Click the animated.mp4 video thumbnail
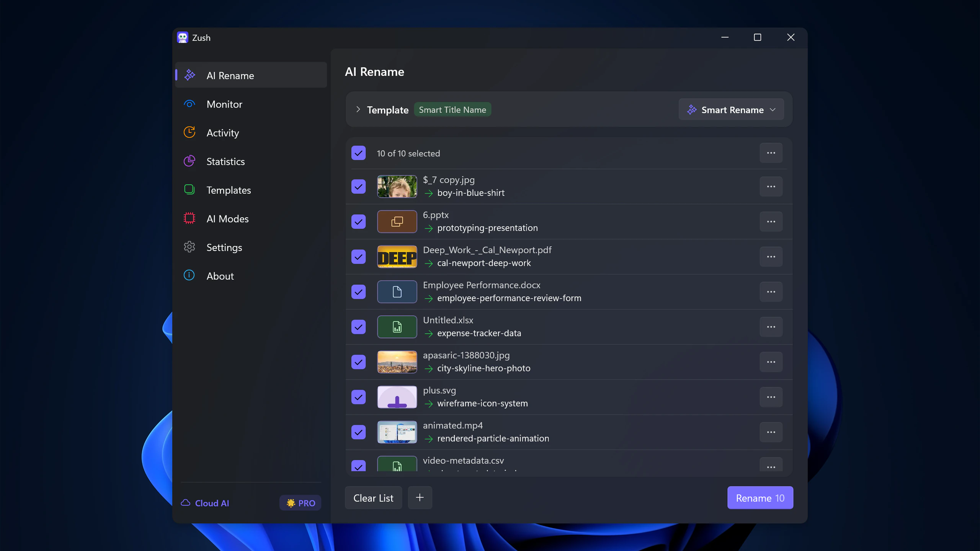Image resolution: width=980 pixels, height=551 pixels. tap(397, 432)
